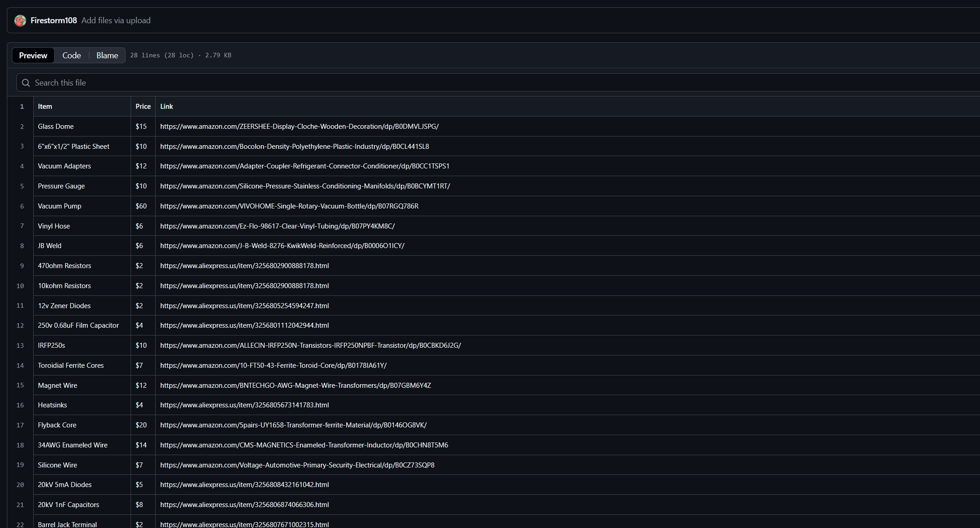Open Firestorm108 user profile link

(53, 20)
